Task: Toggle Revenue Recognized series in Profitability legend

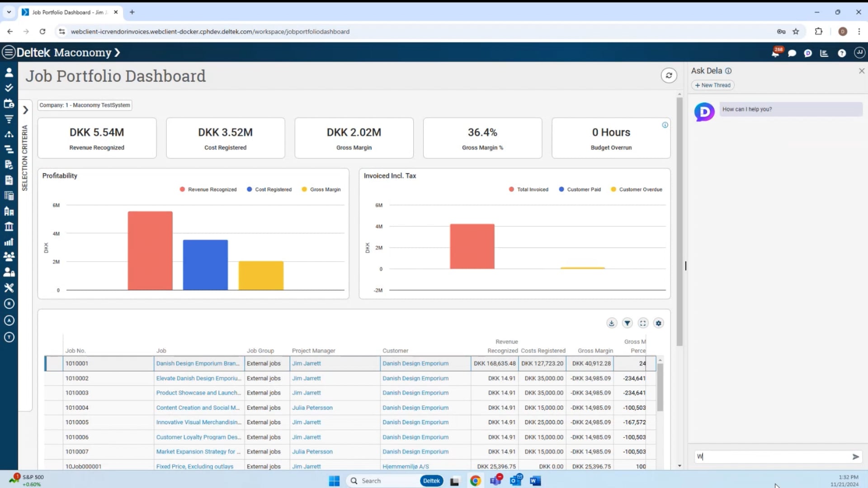Action: [x=208, y=189]
